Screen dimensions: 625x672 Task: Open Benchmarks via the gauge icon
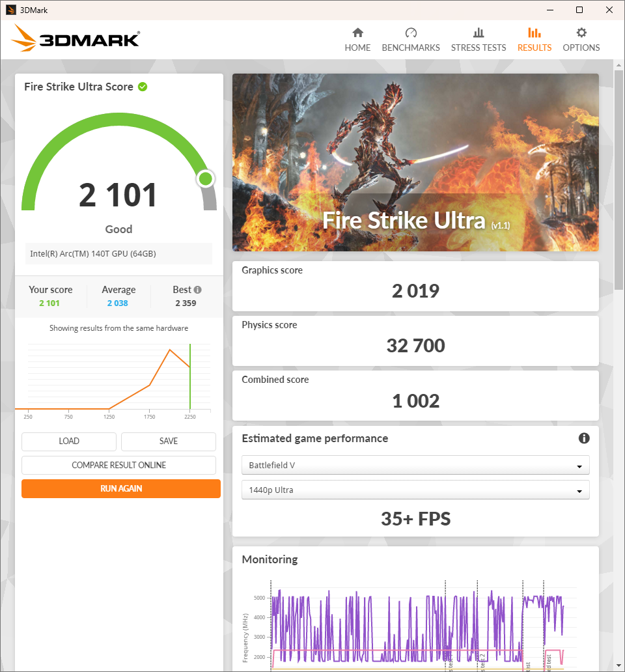[410, 33]
